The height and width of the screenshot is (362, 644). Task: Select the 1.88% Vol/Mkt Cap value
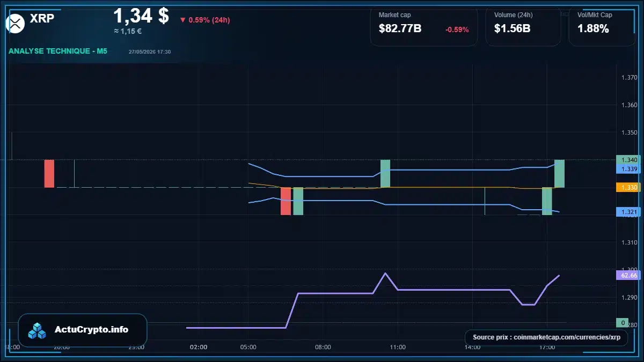[593, 29]
